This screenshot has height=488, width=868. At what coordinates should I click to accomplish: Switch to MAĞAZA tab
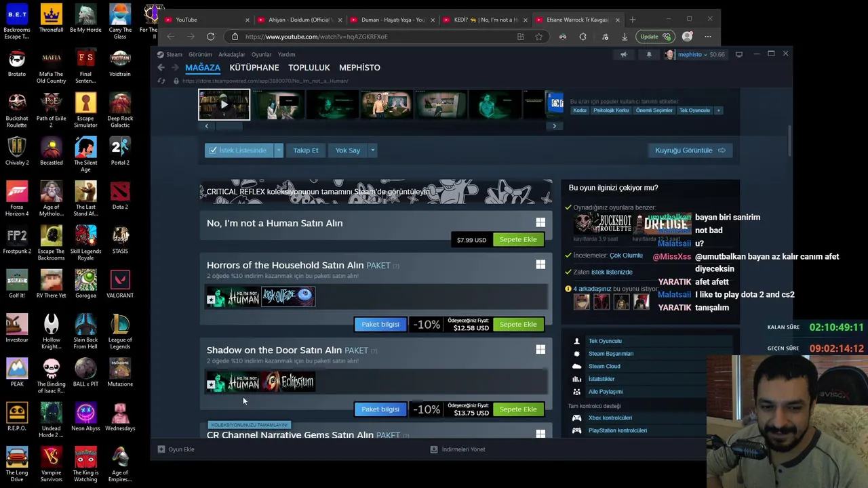coord(203,68)
